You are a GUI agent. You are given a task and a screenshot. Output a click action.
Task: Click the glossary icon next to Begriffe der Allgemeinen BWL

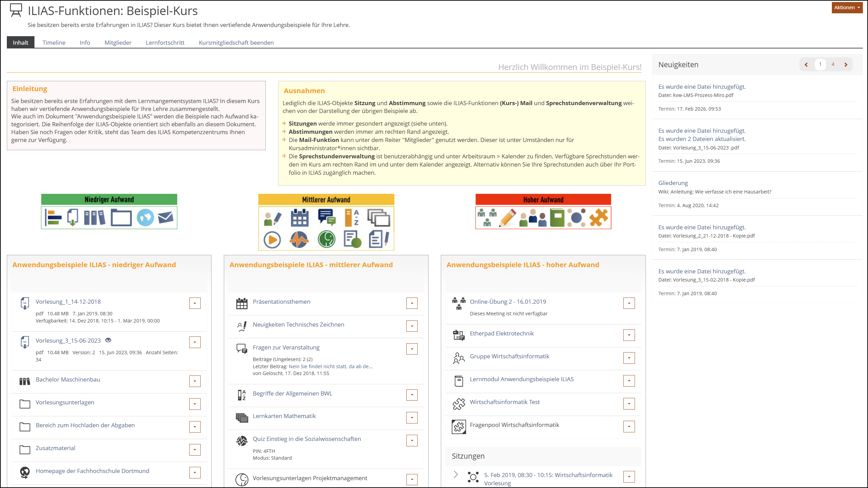click(242, 395)
